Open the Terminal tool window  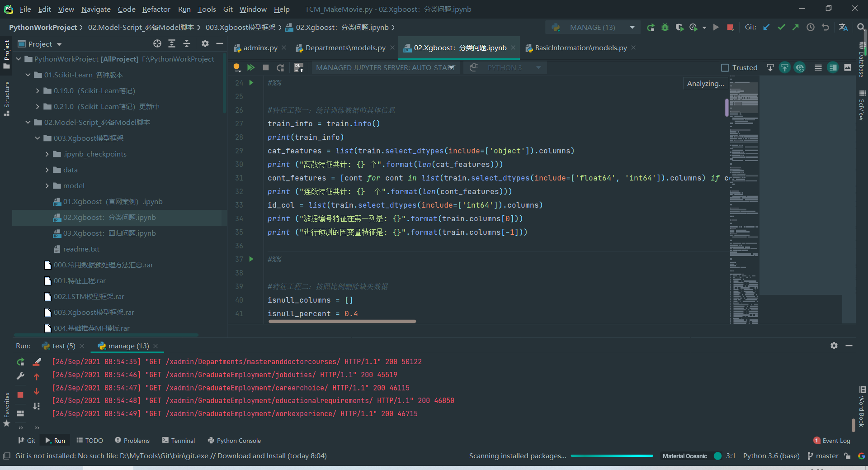(x=179, y=441)
